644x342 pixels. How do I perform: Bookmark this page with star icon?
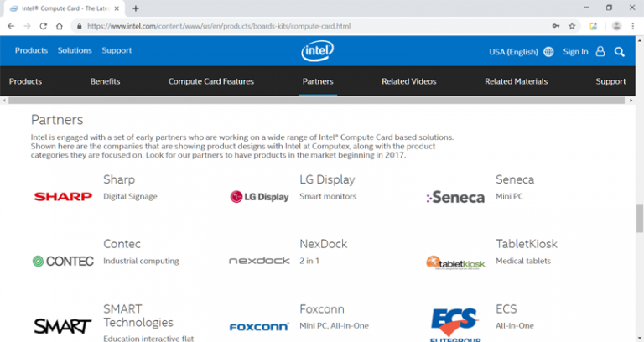coord(572,26)
